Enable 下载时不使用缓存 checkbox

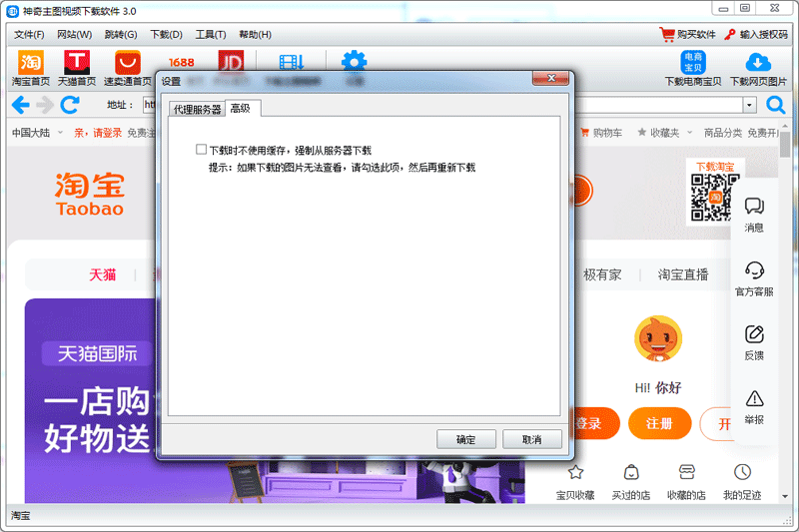click(202, 149)
